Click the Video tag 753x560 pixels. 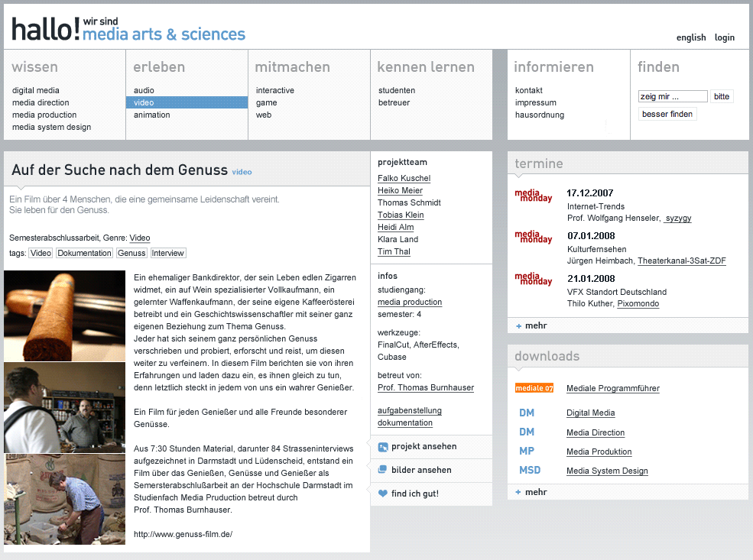(x=41, y=253)
